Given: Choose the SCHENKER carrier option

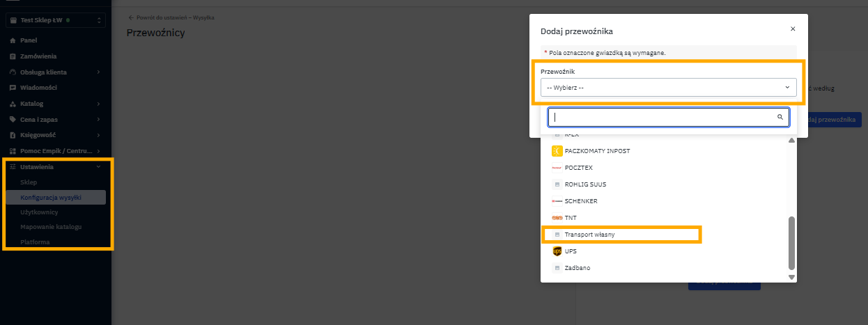Looking at the screenshot, I should (581, 201).
